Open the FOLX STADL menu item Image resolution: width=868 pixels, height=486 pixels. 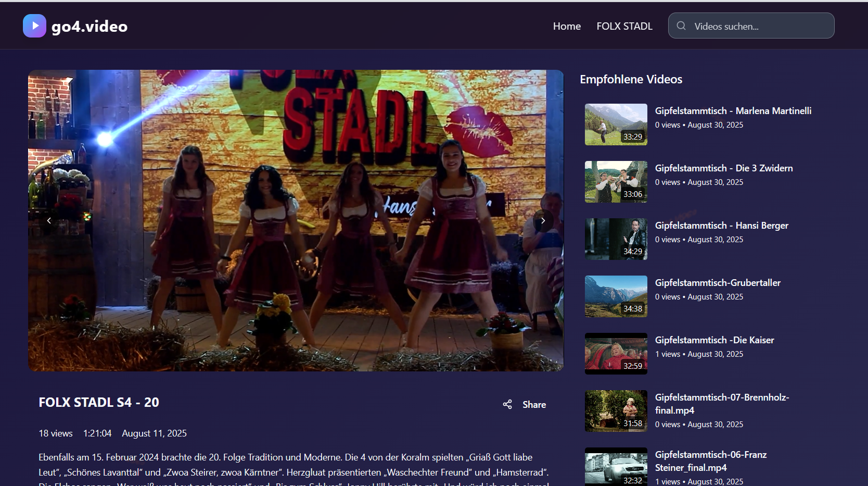coord(624,26)
